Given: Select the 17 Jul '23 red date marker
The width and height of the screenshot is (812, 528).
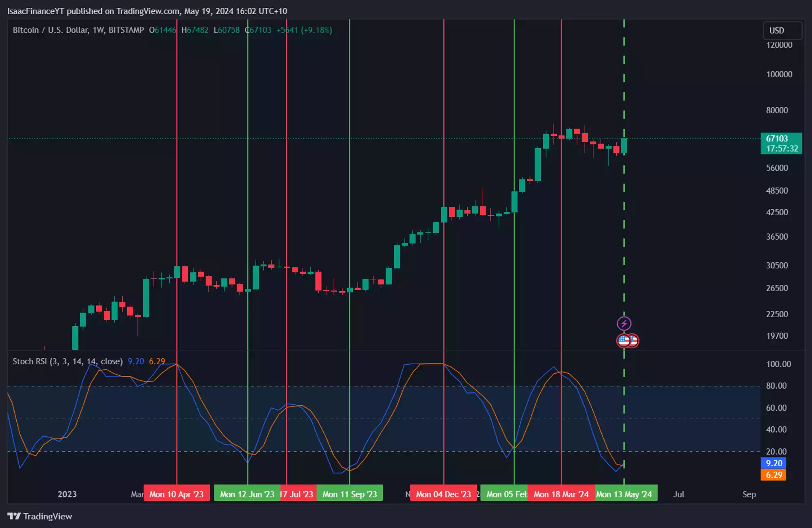Looking at the screenshot, I should click(x=298, y=494).
